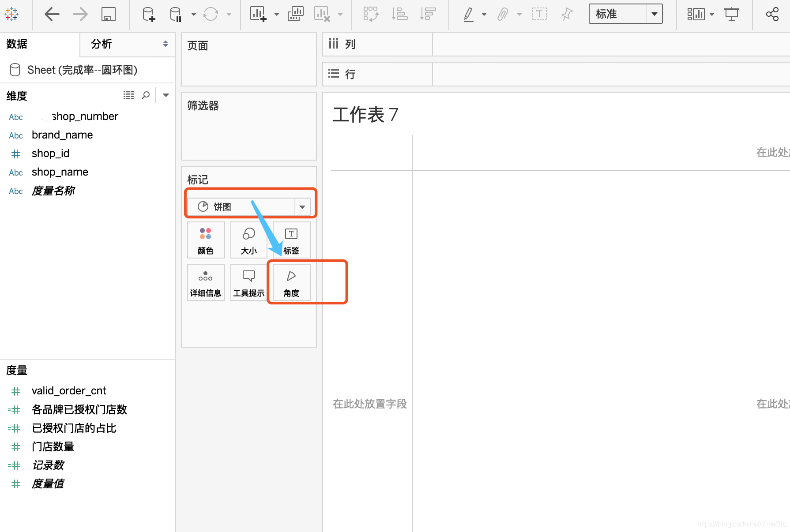Select the 门店数量 measure

pos(53,446)
